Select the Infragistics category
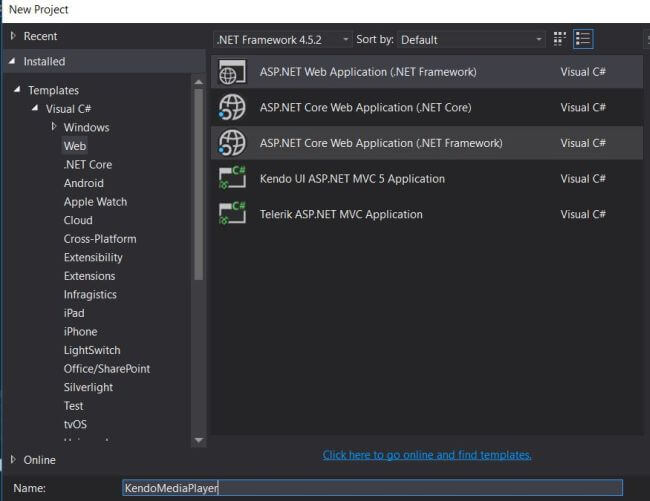This screenshot has height=501, width=650. pyautogui.click(x=90, y=295)
